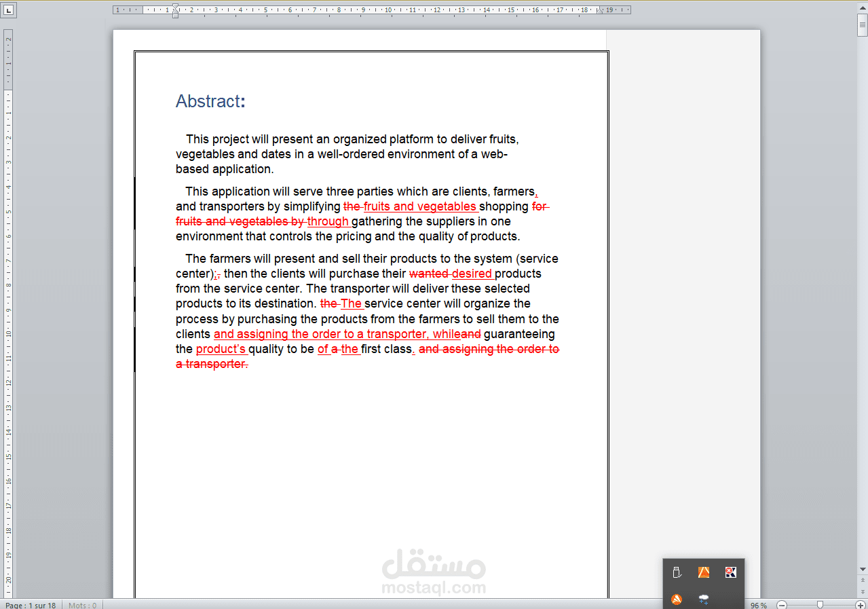Viewport: 868px width, 609px height.
Task: Click the words 'based application.'
Action: [x=225, y=169]
